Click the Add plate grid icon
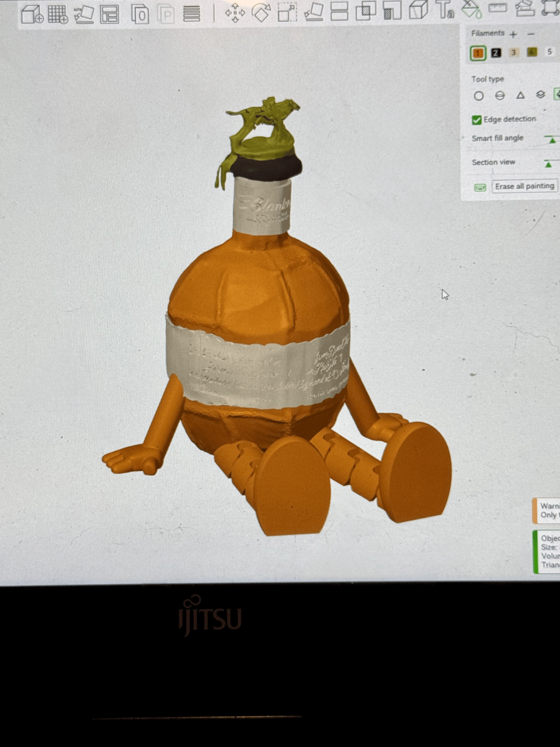The height and width of the screenshot is (747, 560). click(x=58, y=14)
